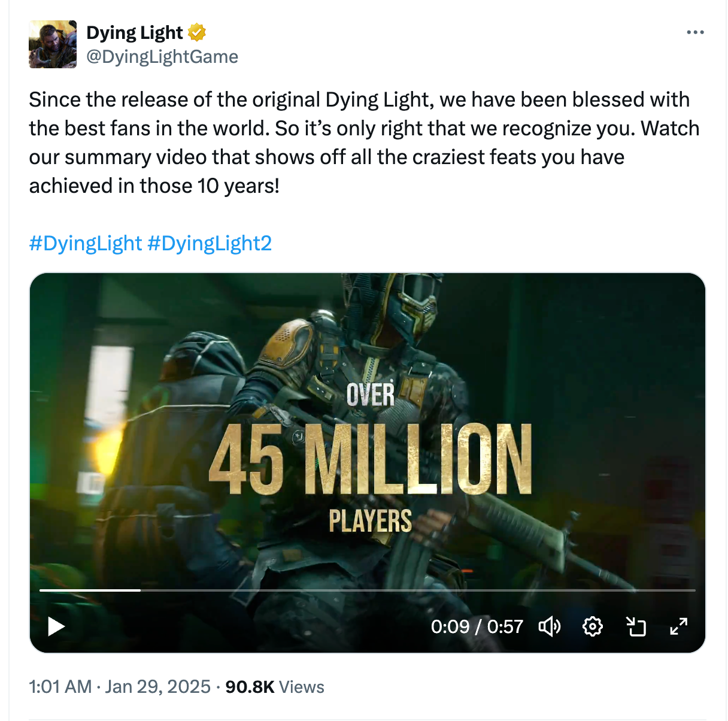Seek in the gray unplayed progress bar
This screenshot has height=721, width=728.
(419, 590)
